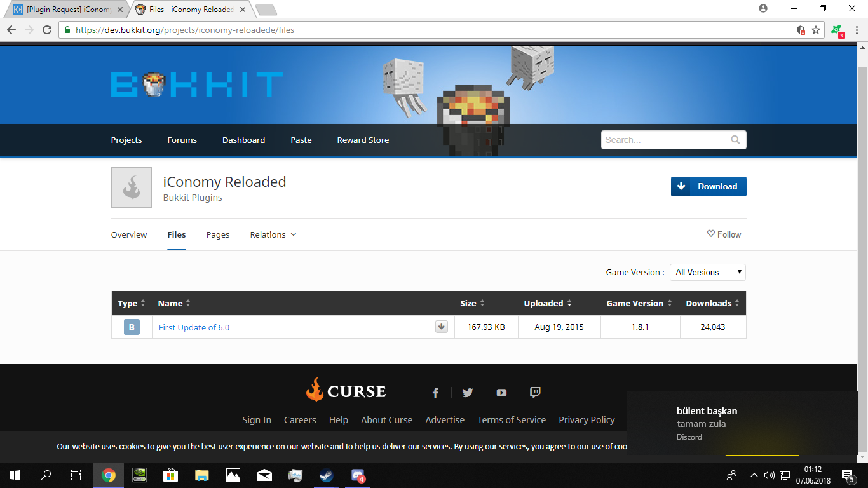Image resolution: width=868 pixels, height=488 pixels.
Task: Open the Windows Start menu
Action: point(15,475)
